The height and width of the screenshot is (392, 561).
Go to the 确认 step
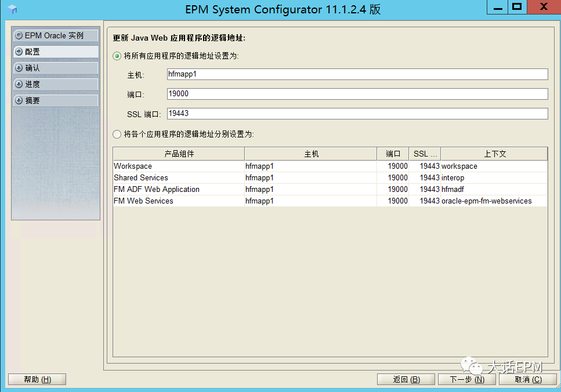click(56, 68)
